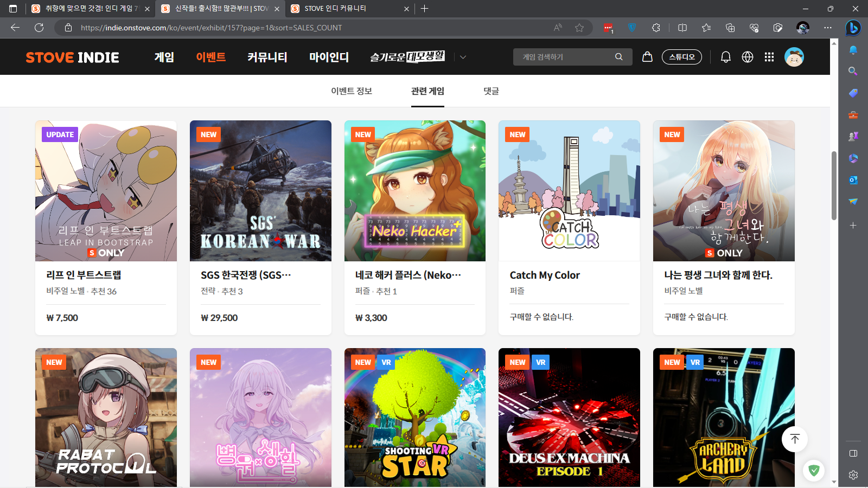
Task: Click the scroll-to-top arrow button
Action: tap(795, 439)
